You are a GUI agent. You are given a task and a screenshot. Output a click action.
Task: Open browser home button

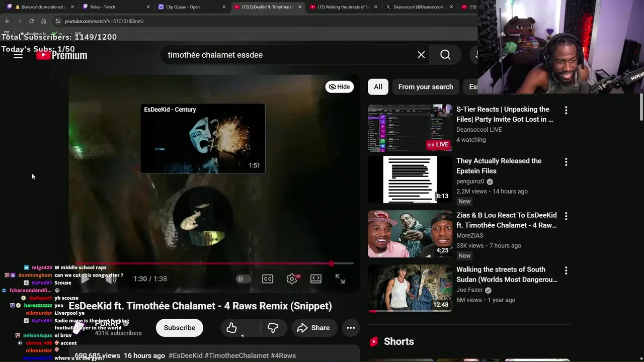43,21
